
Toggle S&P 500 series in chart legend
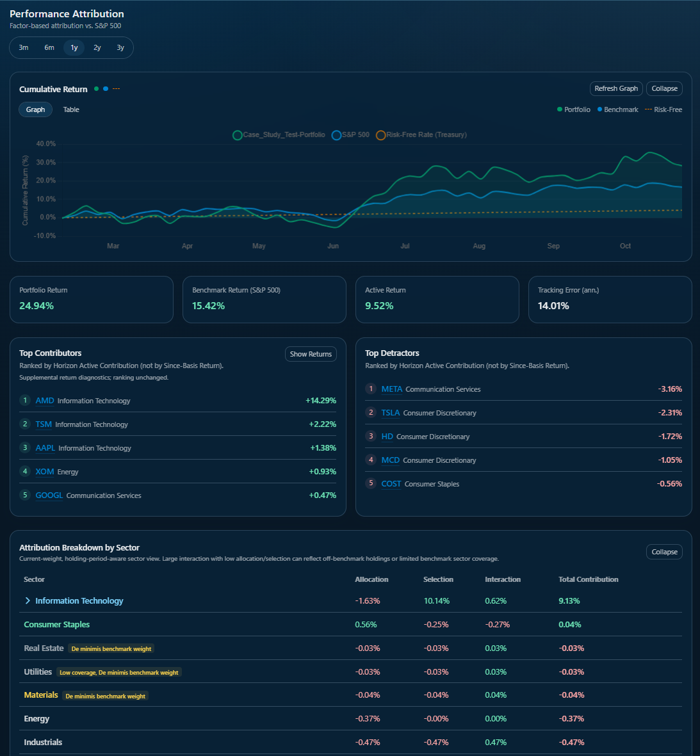click(351, 135)
